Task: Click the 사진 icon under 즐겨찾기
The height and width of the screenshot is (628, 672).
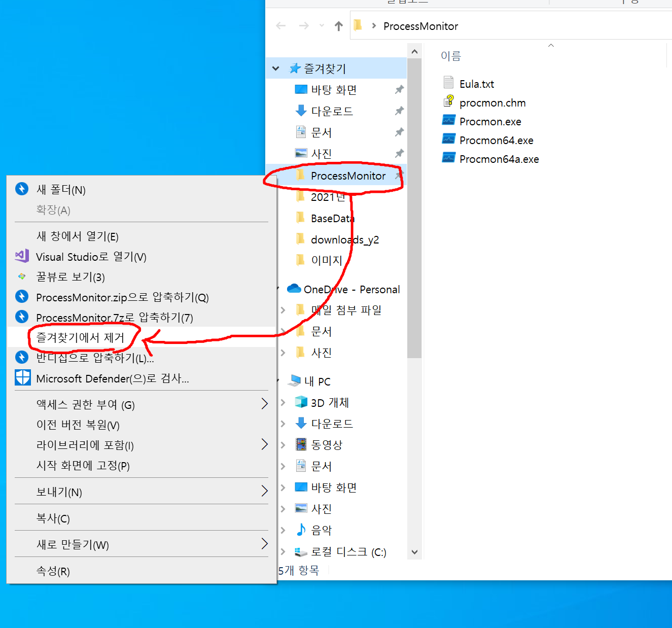Action: point(301,153)
